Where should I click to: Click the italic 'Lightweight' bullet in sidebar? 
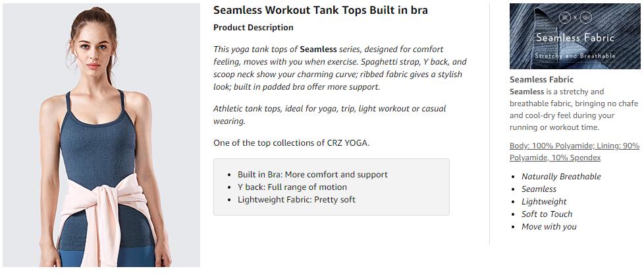pos(544,201)
